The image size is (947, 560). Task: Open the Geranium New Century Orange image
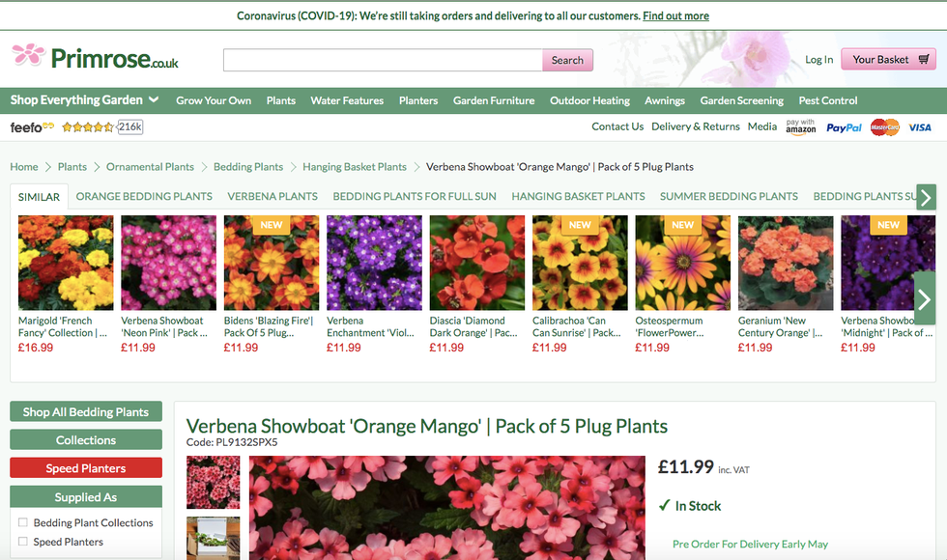[786, 263]
